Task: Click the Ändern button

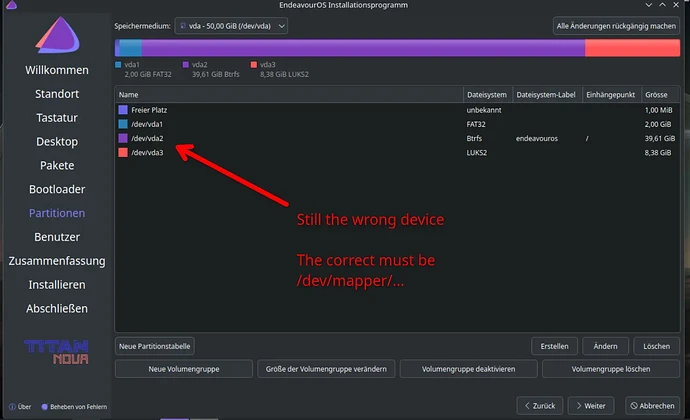Action: click(x=606, y=346)
